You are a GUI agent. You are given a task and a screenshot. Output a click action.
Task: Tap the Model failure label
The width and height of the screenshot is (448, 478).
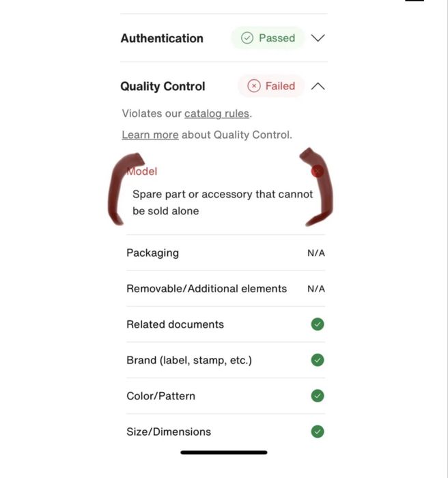tap(143, 171)
